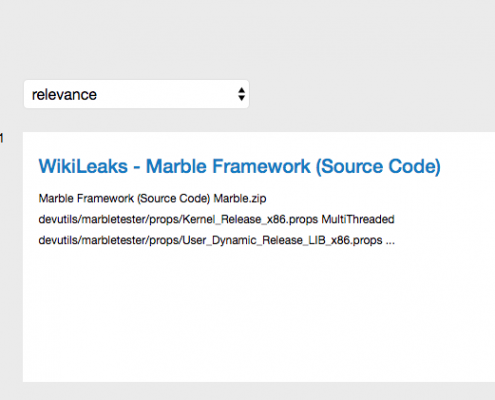The image size is (495, 400).
Task: Click the result number 1 at the left
Action: pyautogui.click(x=2, y=138)
